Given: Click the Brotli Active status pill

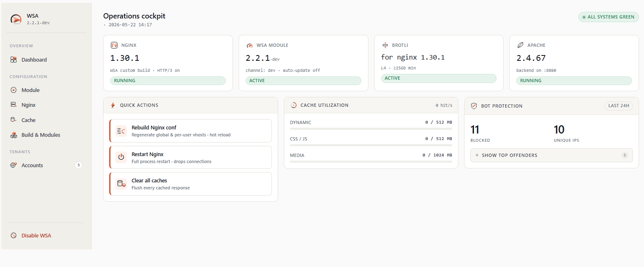Looking at the screenshot, I should 439,78.
